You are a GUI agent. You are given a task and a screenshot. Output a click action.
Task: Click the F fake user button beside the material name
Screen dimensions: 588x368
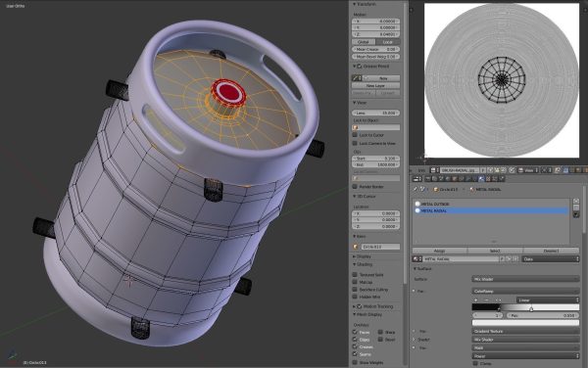point(502,258)
